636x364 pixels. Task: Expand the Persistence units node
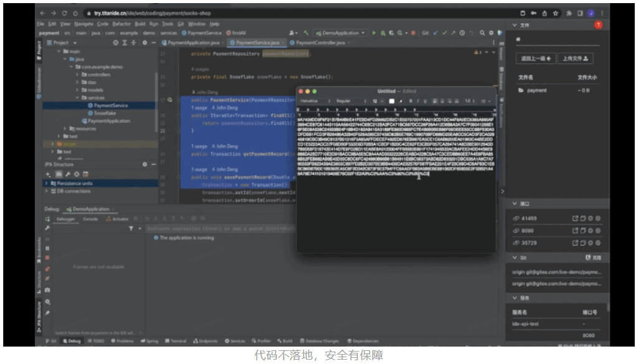click(47, 184)
